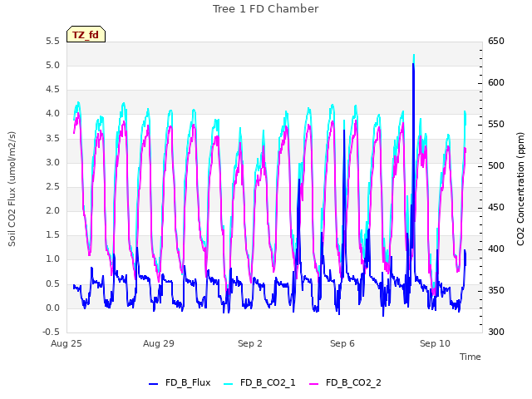Click the Aug 25 x-axis tick label
The image size is (532, 399).
[66, 343]
